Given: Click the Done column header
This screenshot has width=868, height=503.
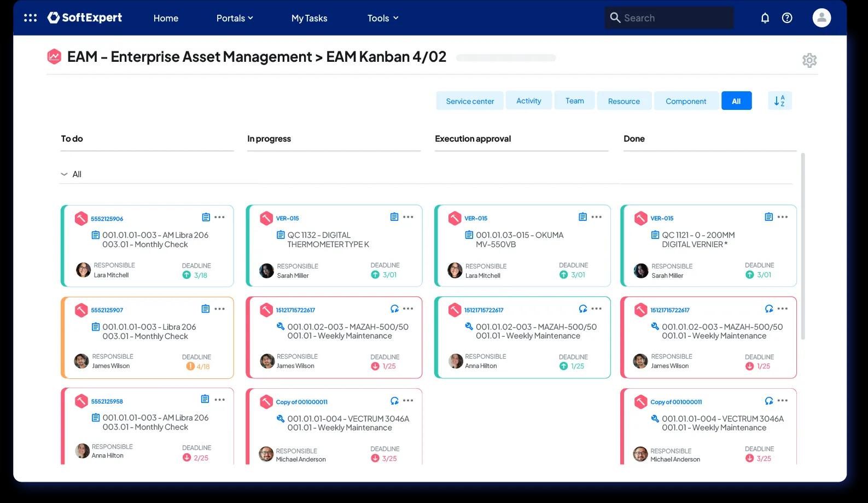Looking at the screenshot, I should pos(634,139).
